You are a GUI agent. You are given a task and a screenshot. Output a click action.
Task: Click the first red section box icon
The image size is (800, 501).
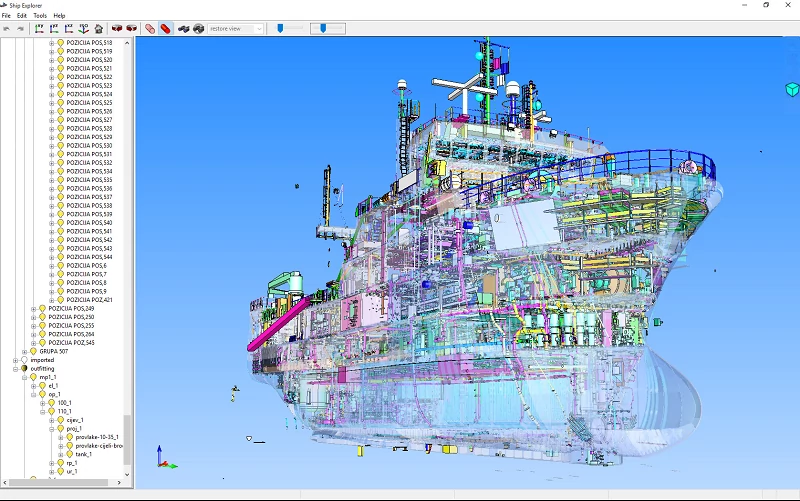[117, 29]
